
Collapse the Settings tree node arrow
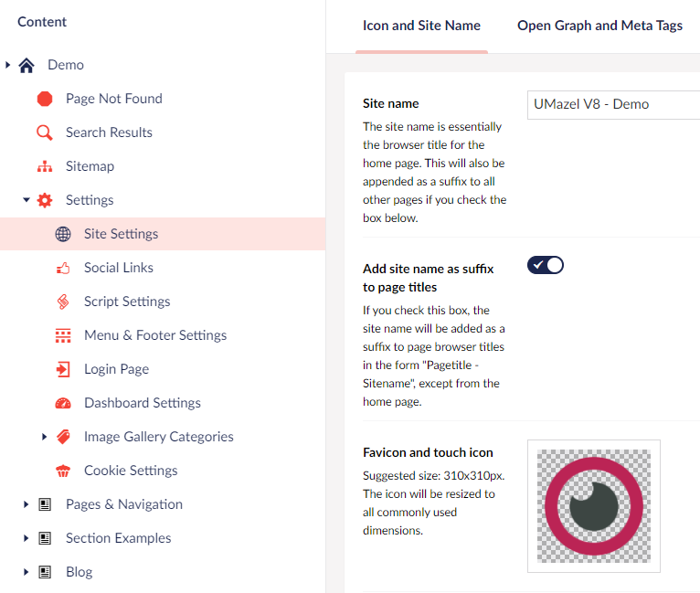27,200
